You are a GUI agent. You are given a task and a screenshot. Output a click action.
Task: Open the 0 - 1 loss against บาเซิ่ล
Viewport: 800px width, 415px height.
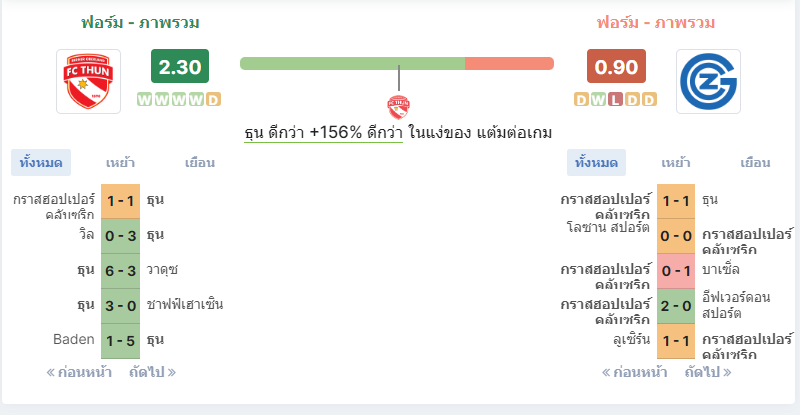coord(676,271)
